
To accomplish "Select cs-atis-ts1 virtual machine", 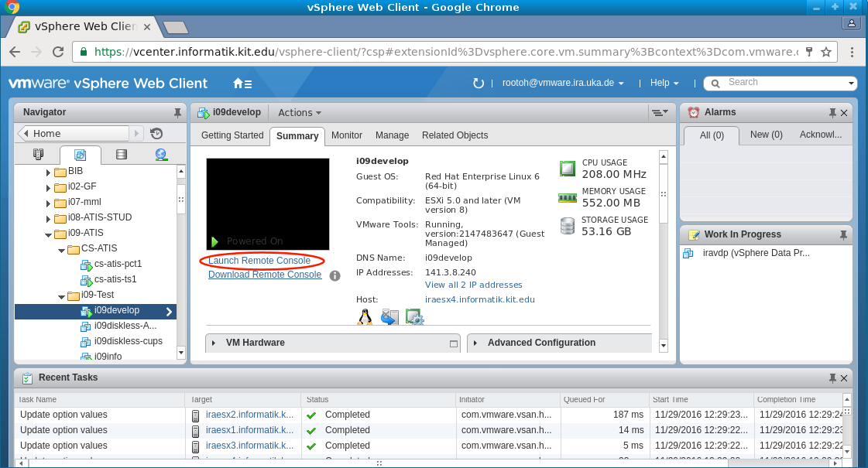I will pyautogui.click(x=115, y=279).
